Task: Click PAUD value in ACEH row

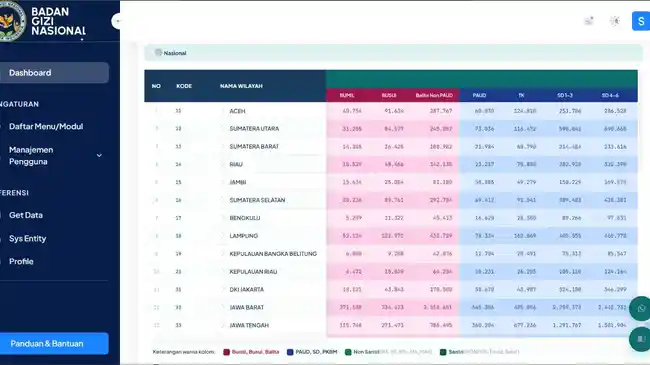Action: 484,111
